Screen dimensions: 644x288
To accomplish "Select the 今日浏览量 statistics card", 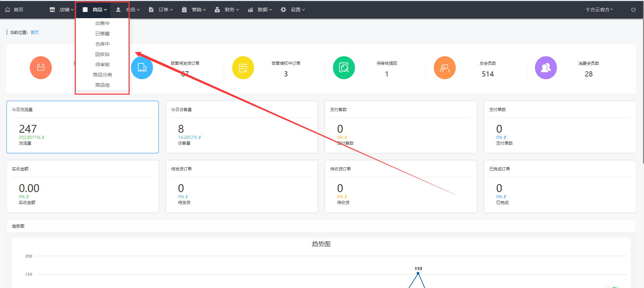I will (82, 127).
